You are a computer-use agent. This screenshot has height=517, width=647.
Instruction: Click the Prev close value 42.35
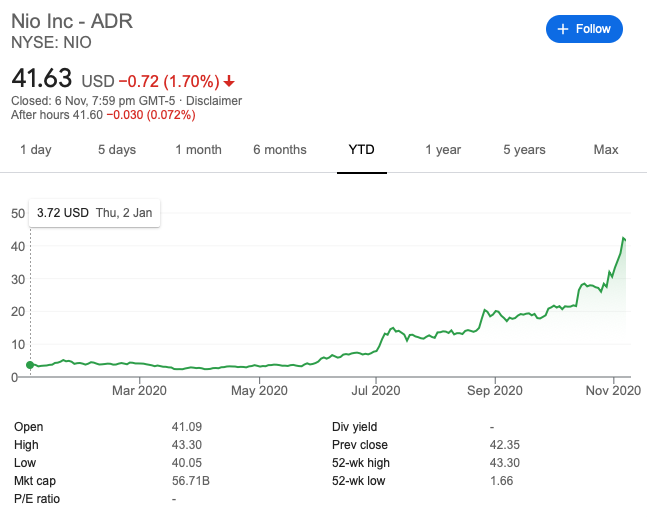pyautogui.click(x=505, y=445)
